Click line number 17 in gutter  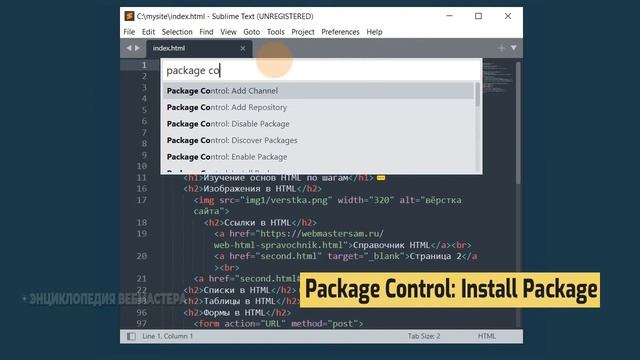coord(142,200)
